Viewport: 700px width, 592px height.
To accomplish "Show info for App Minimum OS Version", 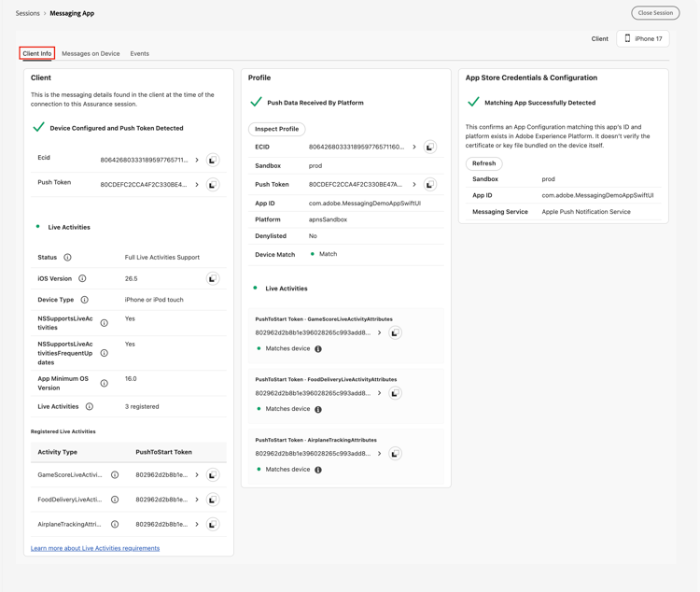I will pos(104,384).
